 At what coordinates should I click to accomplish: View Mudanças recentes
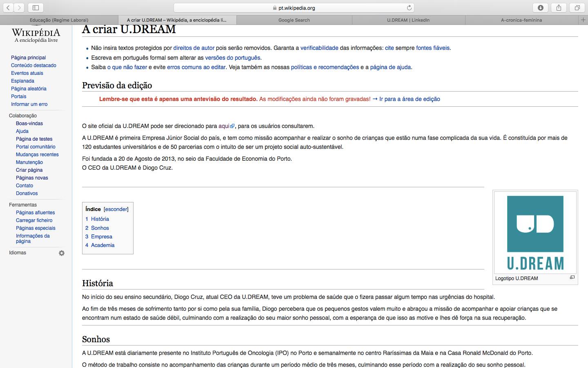click(37, 155)
